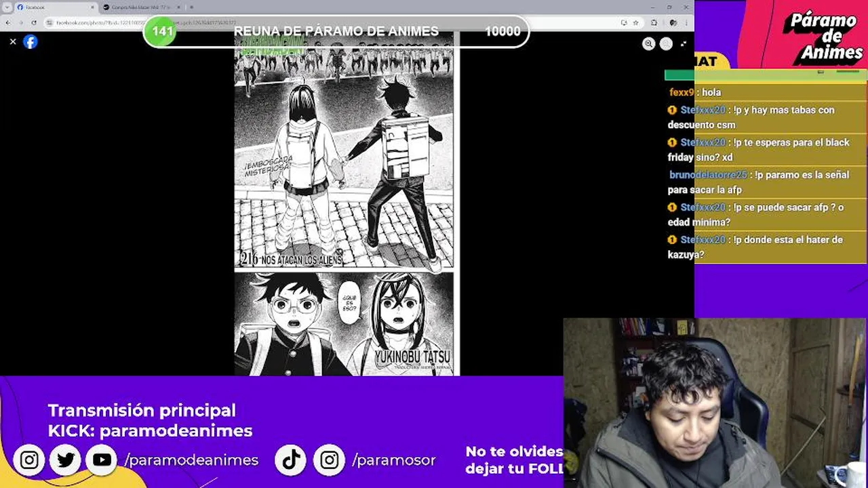Click the Instagram icon beside /paramosor
Screen dimensions: 868x488
click(329, 460)
